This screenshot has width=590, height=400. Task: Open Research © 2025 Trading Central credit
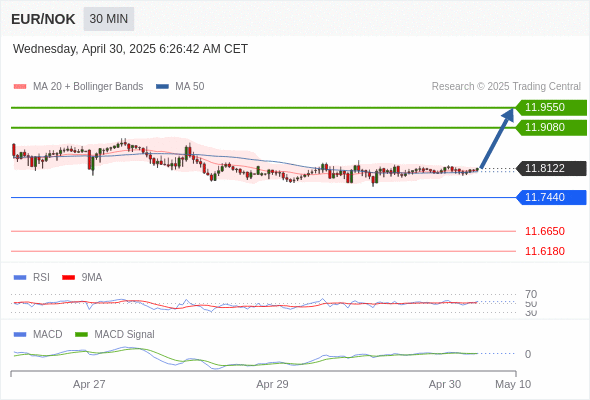[506, 87]
